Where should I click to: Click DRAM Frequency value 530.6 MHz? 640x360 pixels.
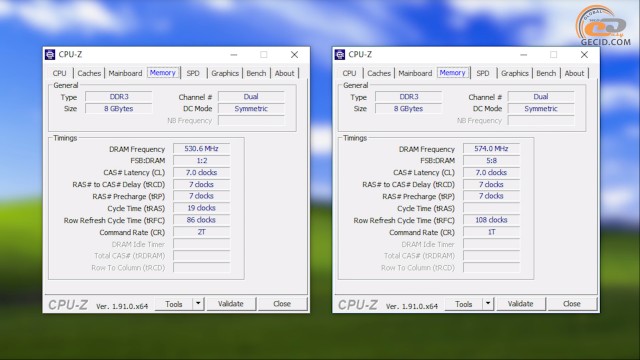click(202, 149)
